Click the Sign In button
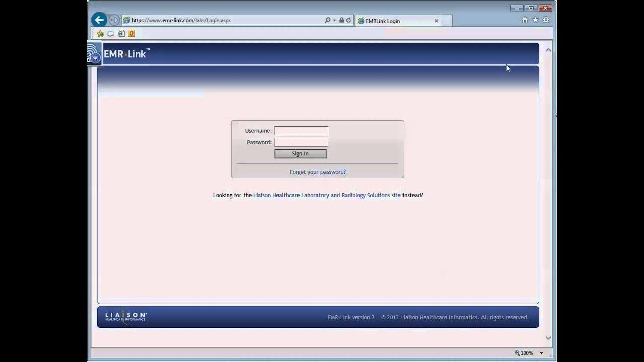Screen dimensions: 644x362 coord(300,154)
